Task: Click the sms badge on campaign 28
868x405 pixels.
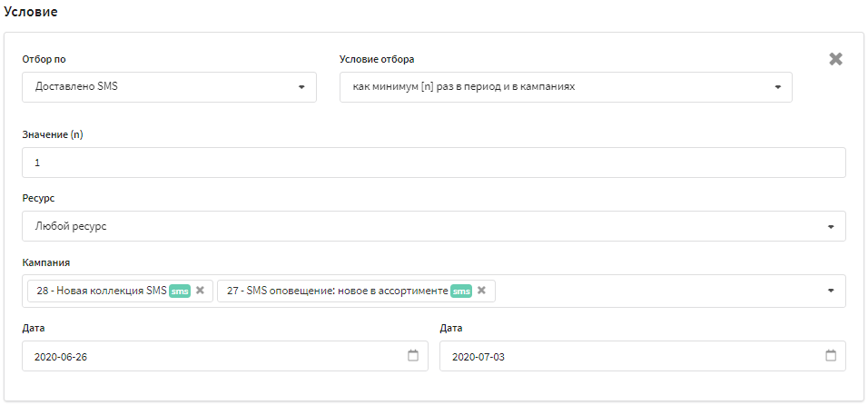Action: click(x=180, y=291)
